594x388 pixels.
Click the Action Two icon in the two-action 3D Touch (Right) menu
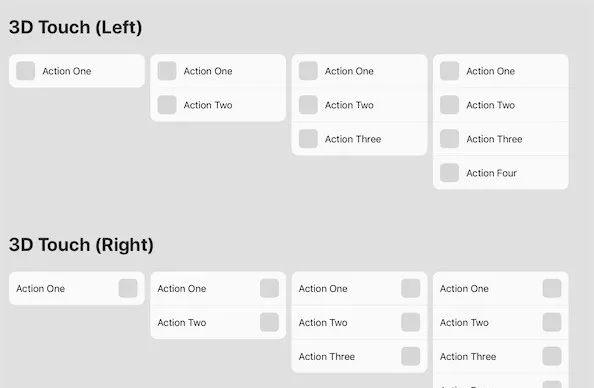click(269, 322)
